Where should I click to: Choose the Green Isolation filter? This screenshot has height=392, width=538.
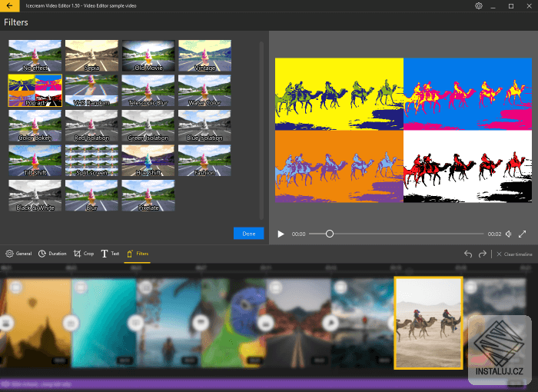[148, 125]
